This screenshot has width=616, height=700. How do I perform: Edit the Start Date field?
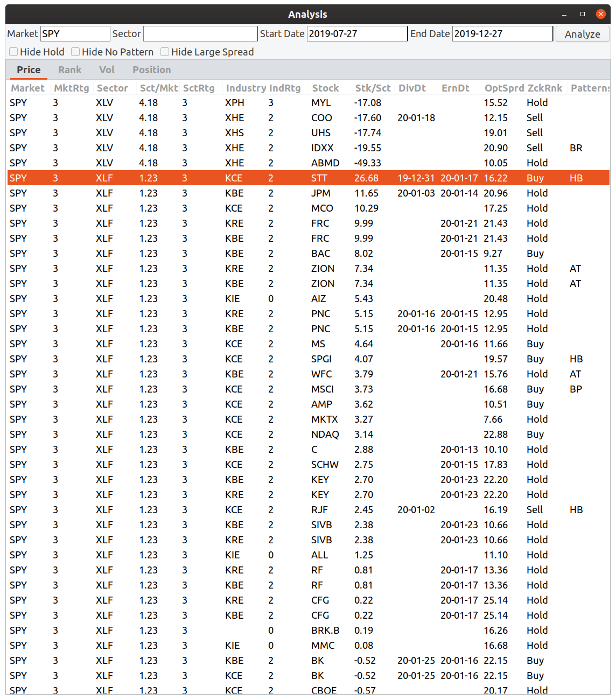357,33
